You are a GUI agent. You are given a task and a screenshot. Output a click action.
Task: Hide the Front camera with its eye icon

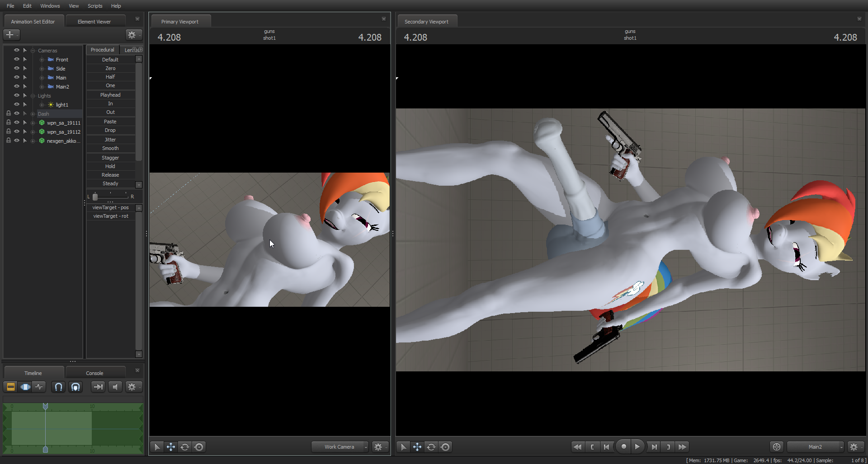(17, 59)
